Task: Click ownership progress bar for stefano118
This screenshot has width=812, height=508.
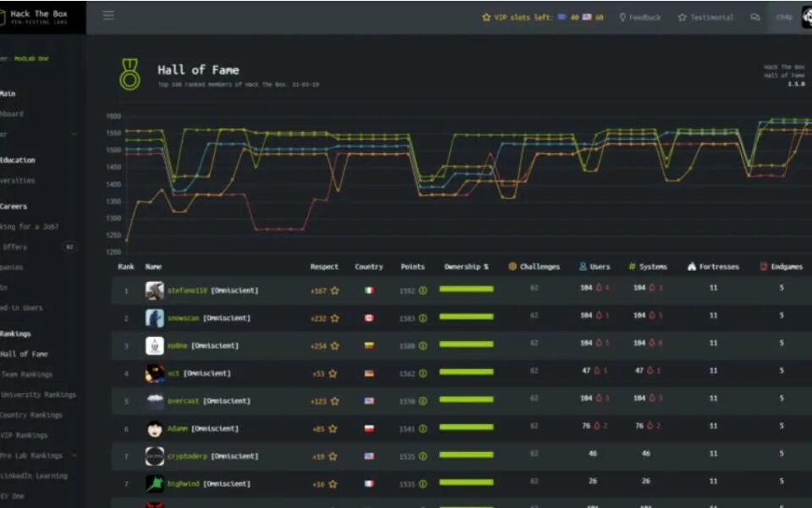Action: (x=466, y=290)
